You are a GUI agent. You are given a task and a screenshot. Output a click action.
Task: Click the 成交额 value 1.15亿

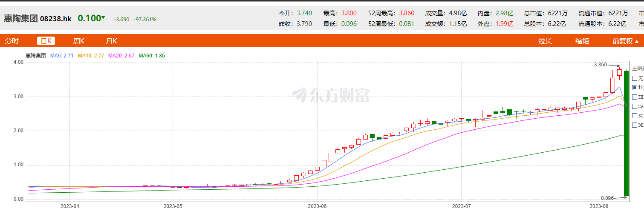coord(458,24)
